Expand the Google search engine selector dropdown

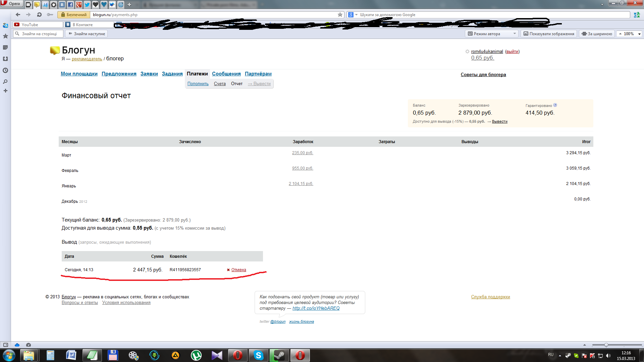point(356,15)
